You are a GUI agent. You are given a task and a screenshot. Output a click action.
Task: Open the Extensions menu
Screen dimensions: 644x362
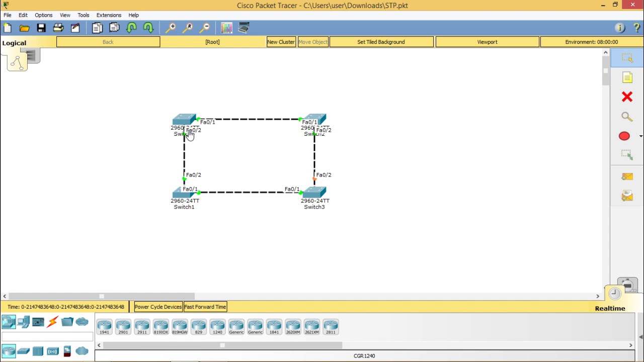[109, 15]
